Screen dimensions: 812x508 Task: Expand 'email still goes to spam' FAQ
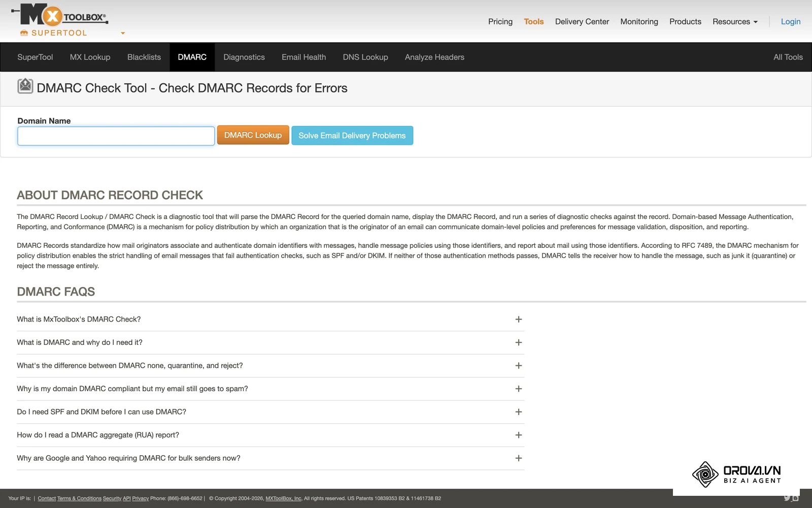pos(270,389)
